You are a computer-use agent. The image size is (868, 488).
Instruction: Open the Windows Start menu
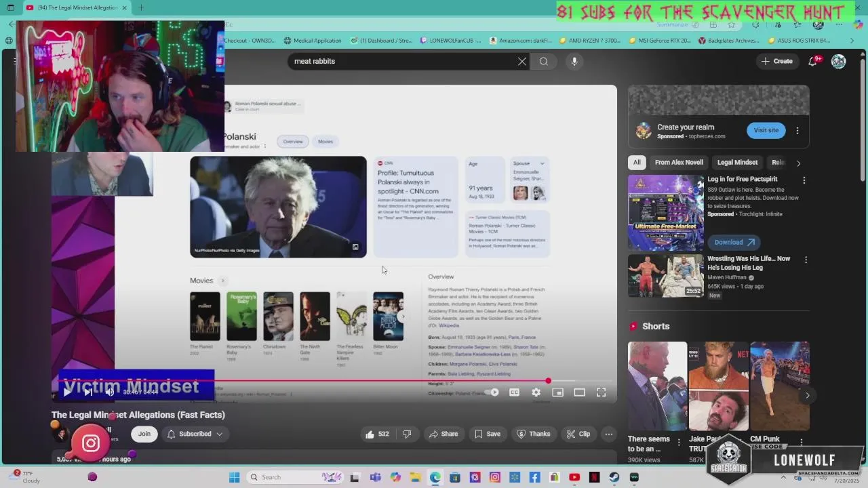(234, 477)
